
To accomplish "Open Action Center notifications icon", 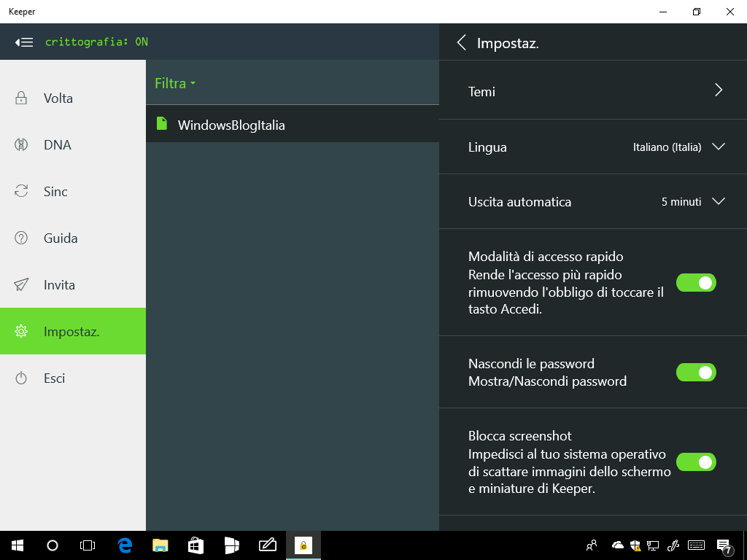I will (x=724, y=546).
